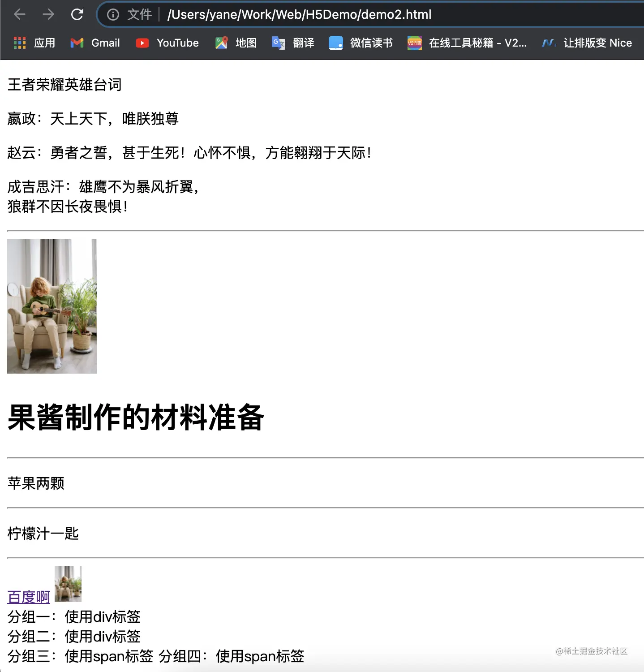Go back with the browser back arrow
Viewport: 644px width, 672px height.
[20, 14]
